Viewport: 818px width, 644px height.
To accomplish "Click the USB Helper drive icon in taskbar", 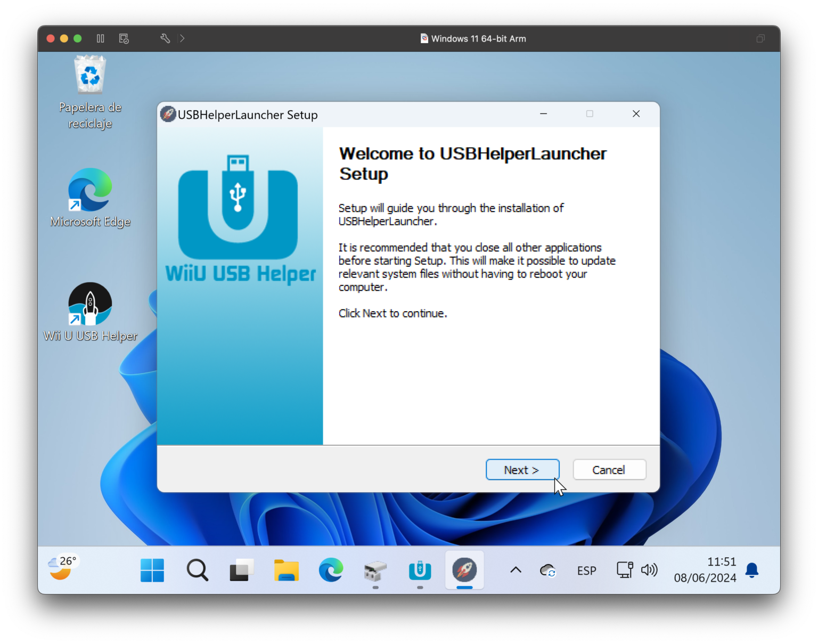I will (x=420, y=570).
